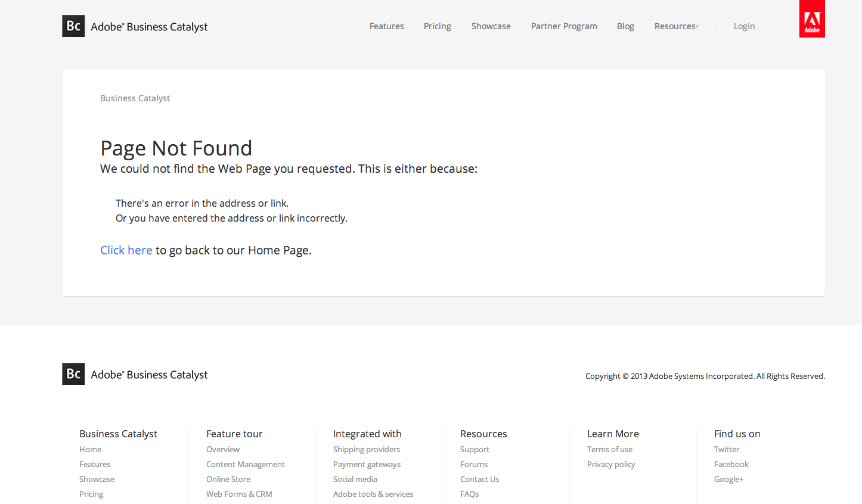Open the Features navigation item
Viewport: 862px width, 504px height.
coord(386,26)
